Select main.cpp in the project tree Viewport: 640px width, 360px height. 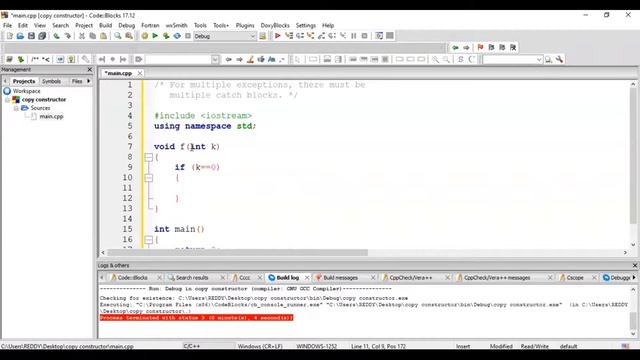(x=51, y=116)
